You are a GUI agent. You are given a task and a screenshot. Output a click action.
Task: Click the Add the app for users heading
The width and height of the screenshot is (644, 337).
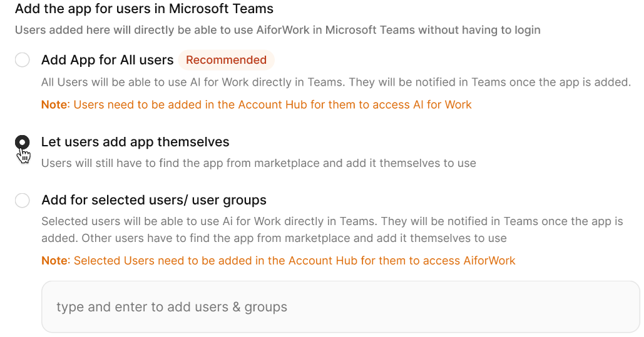pyautogui.click(x=144, y=9)
